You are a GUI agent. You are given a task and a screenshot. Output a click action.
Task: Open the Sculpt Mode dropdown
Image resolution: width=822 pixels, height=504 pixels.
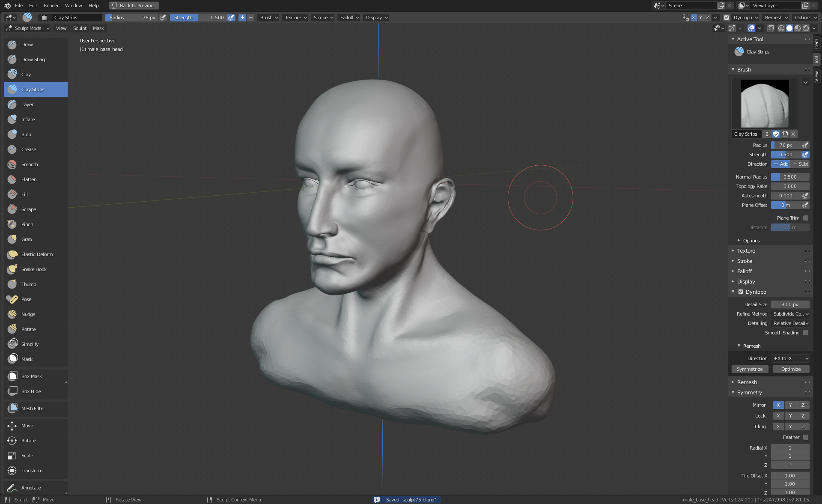pos(28,28)
